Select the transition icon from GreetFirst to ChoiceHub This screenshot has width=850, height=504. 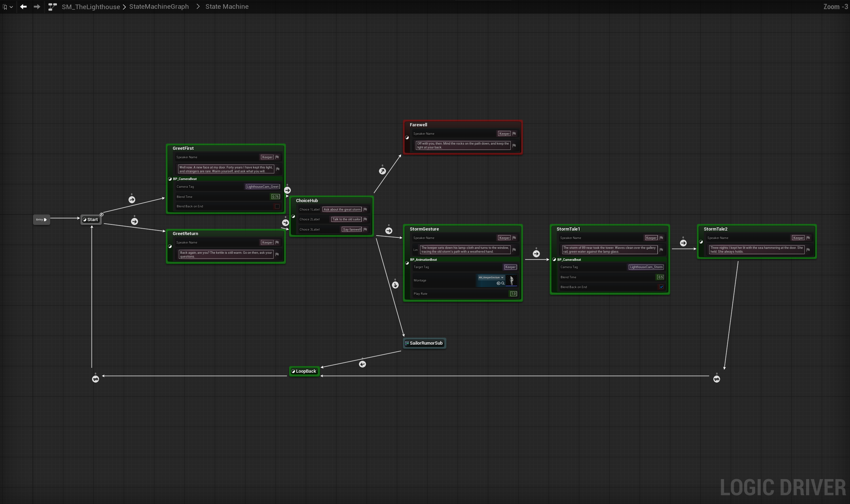pyautogui.click(x=287, y=190)
